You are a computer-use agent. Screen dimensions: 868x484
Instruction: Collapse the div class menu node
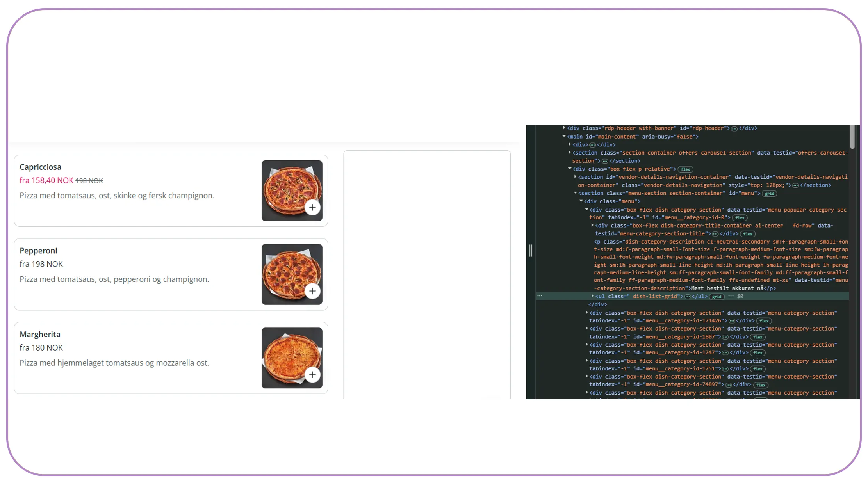(581, 201)
